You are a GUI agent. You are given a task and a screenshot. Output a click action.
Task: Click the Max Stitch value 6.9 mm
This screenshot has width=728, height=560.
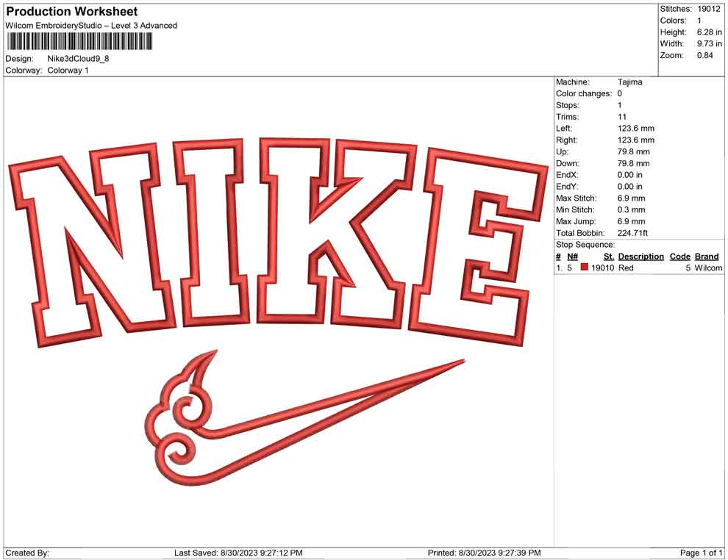[x=631, y=198]
